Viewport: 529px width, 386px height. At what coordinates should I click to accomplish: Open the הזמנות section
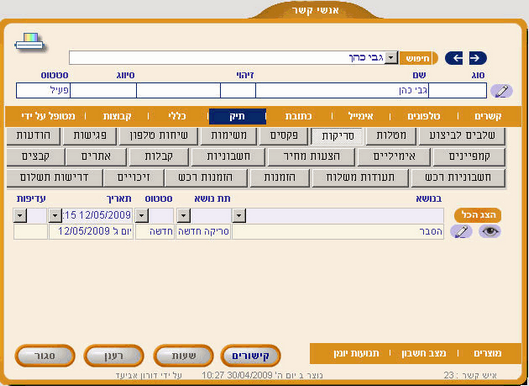click(x=279, y=178)
